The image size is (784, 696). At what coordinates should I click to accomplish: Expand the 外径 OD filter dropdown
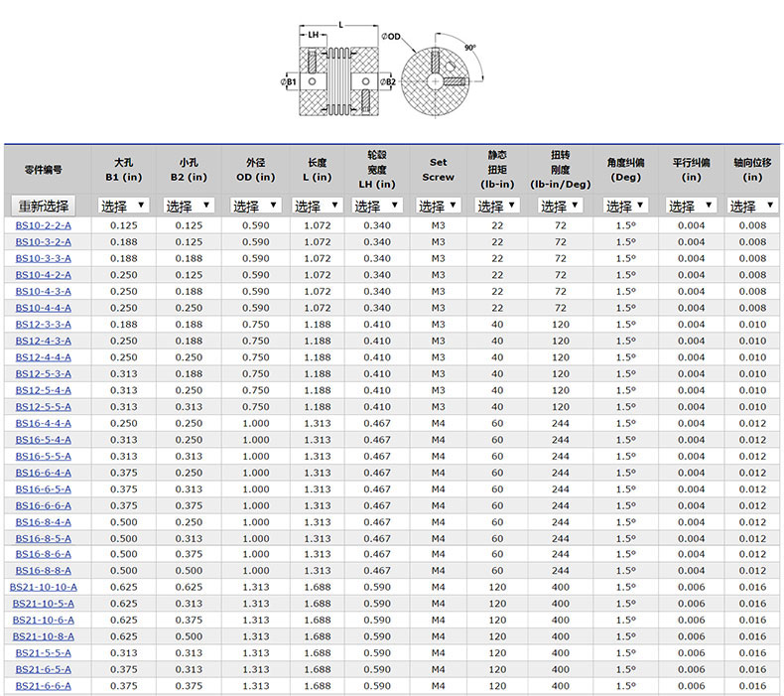point(256,206)
